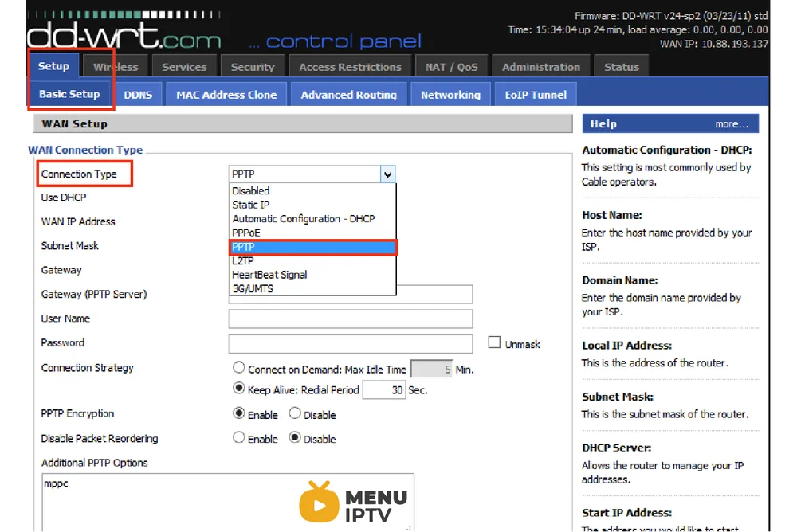Viewport: 797px width, 532px height.
Task: Click the Subnet Mask field label
Action: [69, 245]
